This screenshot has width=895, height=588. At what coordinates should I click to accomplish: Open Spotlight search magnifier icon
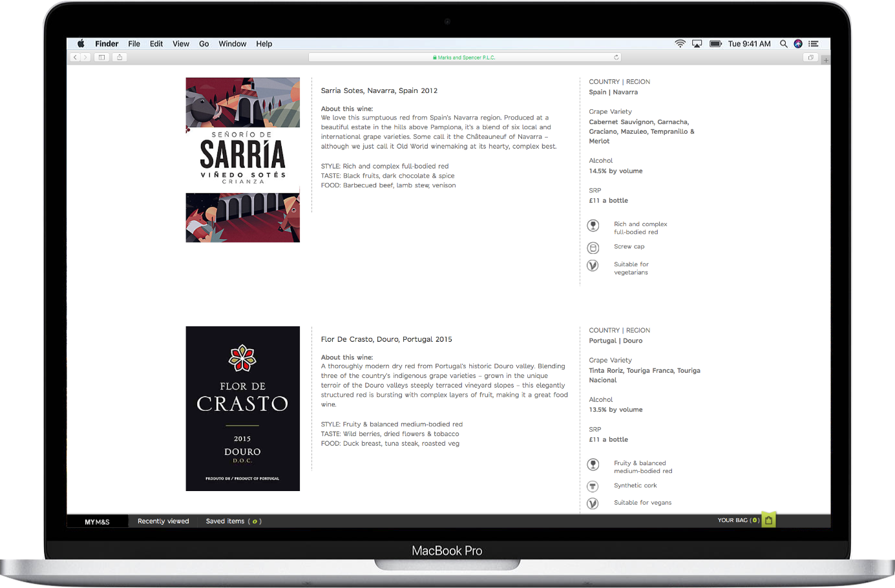783,44
